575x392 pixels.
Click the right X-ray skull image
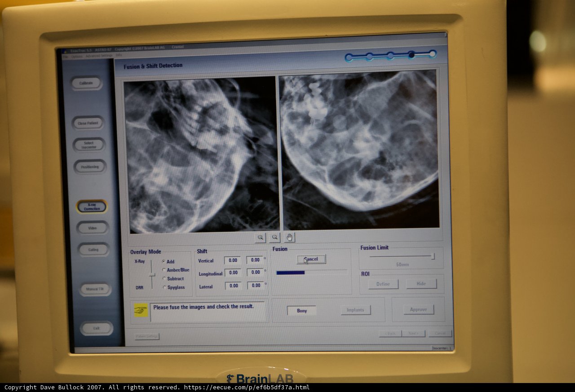(359, 150)
